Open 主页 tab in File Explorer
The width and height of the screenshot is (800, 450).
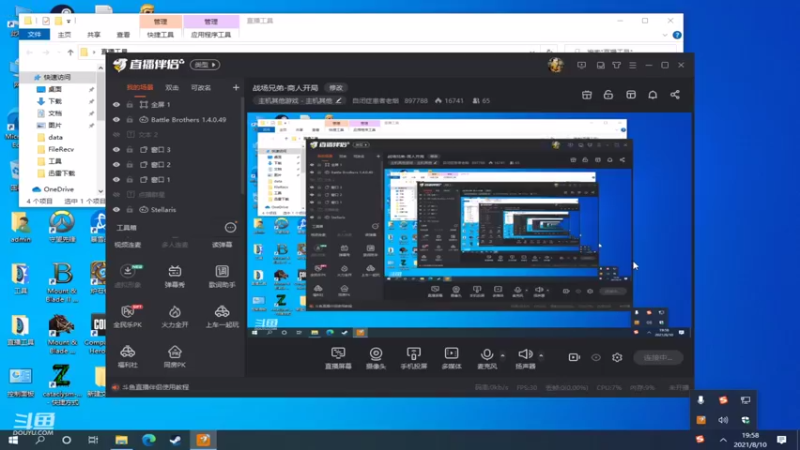point(64,35)
